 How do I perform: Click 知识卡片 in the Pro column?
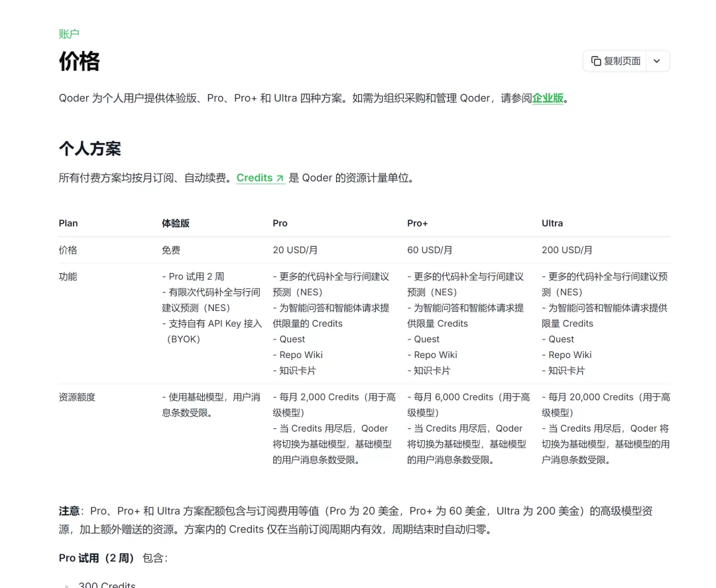[298, 371]
